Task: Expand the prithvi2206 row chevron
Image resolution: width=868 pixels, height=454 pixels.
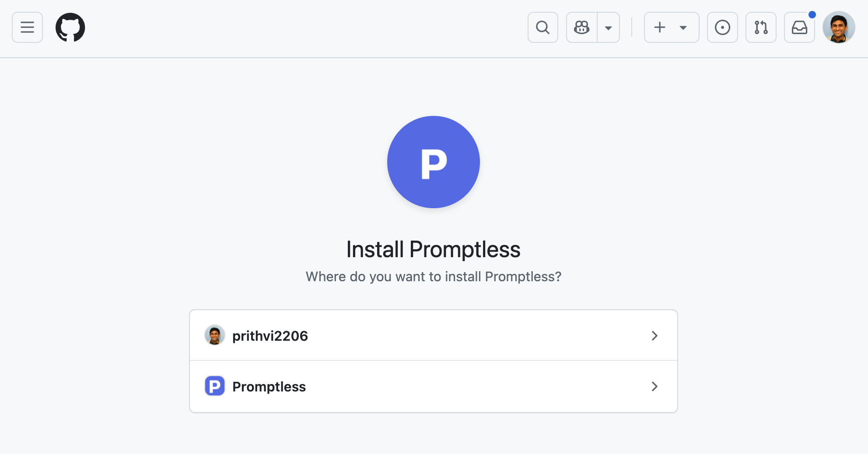Action: pyautogui.click(x=654, y=335)
